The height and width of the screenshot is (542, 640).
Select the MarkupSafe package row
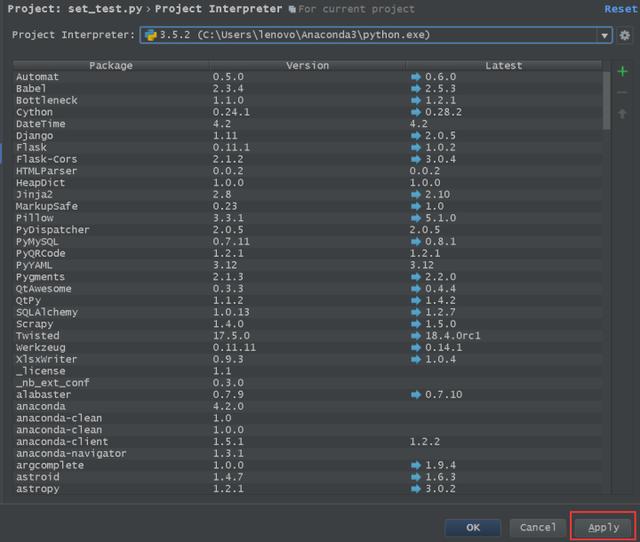[308, 206]
